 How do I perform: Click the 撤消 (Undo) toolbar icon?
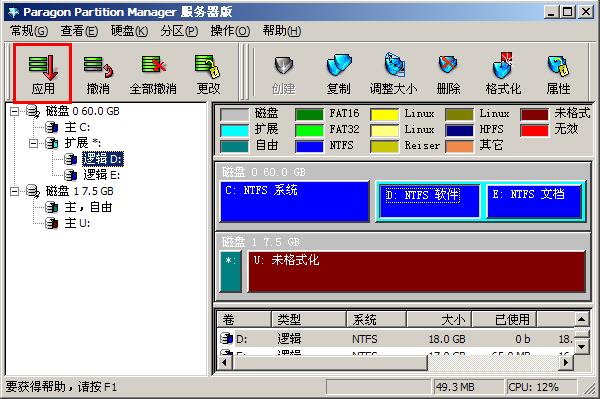point(98,67)
